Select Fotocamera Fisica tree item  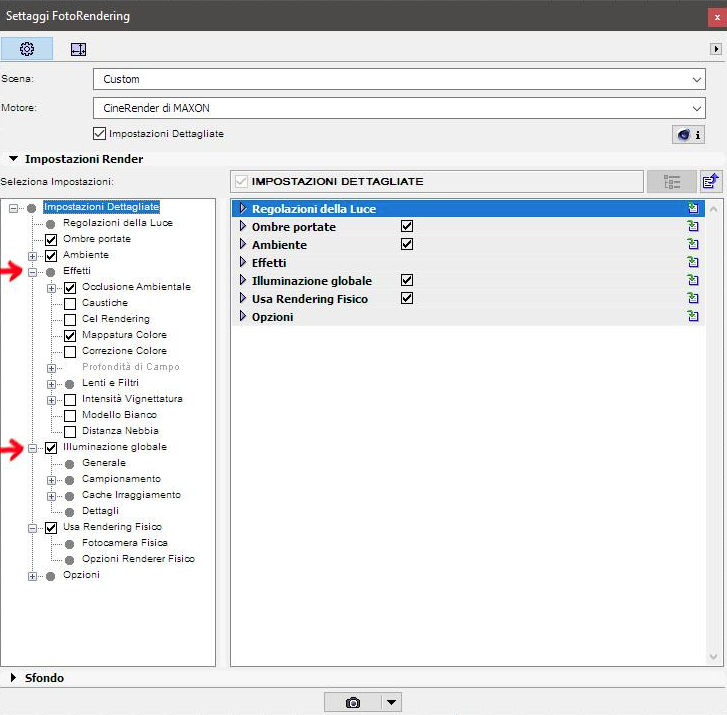click(124, 543)
